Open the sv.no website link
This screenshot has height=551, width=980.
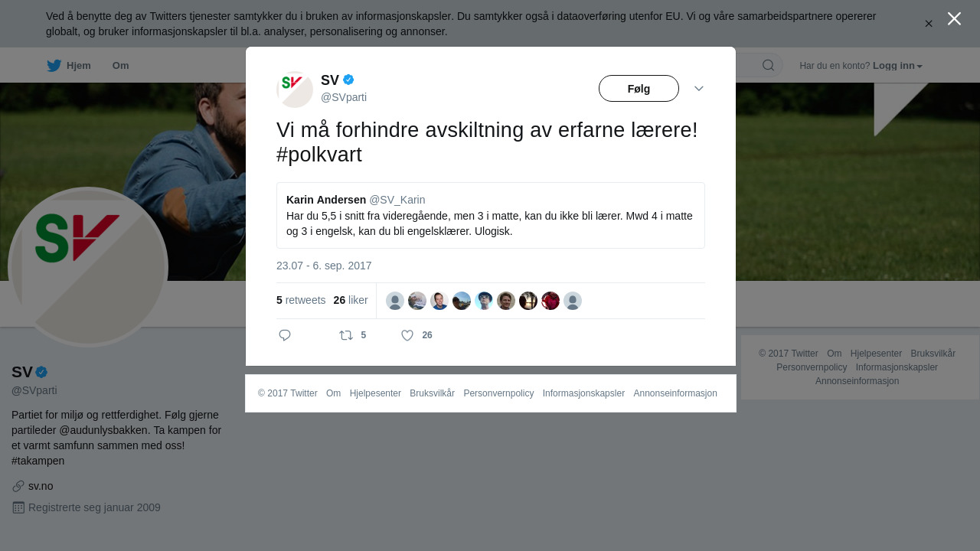coord(41,486)
